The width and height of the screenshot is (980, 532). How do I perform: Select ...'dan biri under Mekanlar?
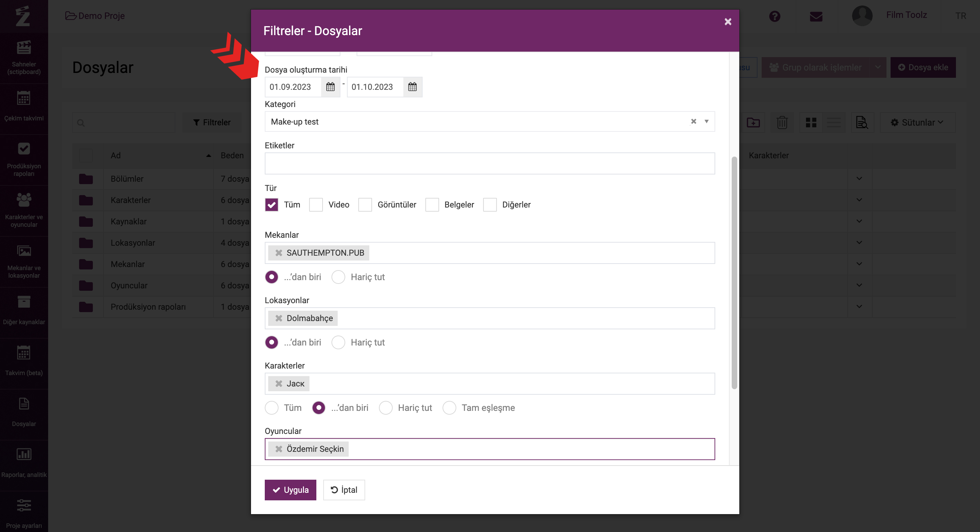pos(271,277)
